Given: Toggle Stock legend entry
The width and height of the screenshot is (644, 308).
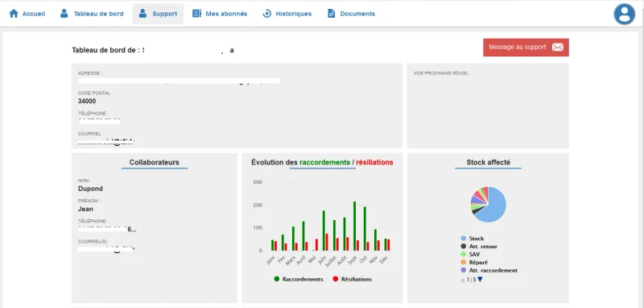Looking at the screenshot, I should [x=473, y=239].
